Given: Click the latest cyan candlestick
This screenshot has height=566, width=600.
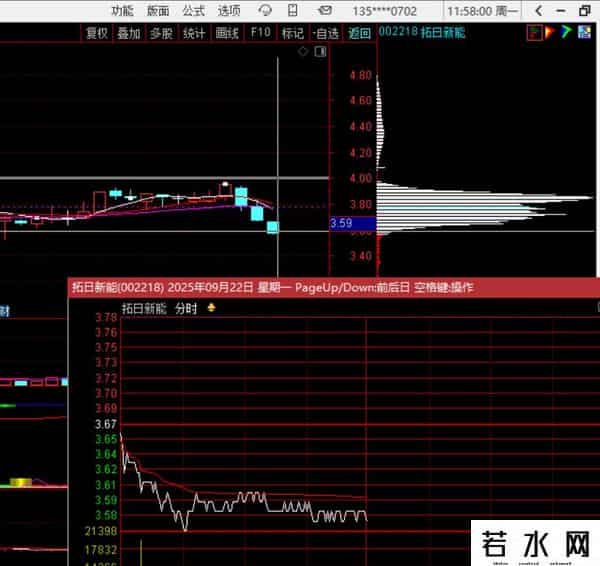Looking at the screenshot, I should coord(273,227).
